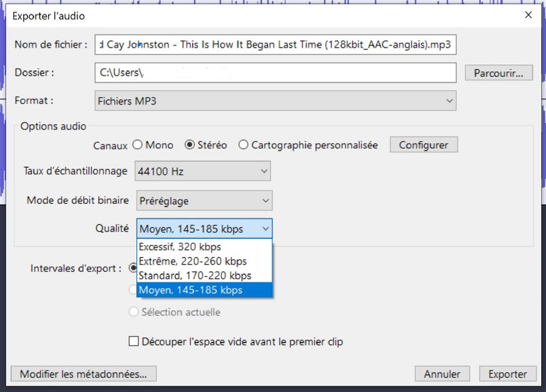Viewport: 546px width, 392px height.
Task: Click Annuler to cancel the export
Action: pos(442,374)
